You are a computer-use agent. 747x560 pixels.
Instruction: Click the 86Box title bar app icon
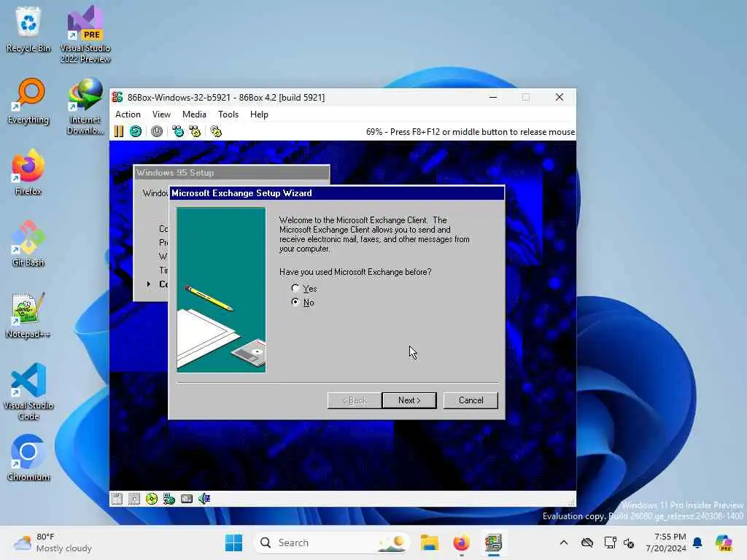tap(117, 97)
